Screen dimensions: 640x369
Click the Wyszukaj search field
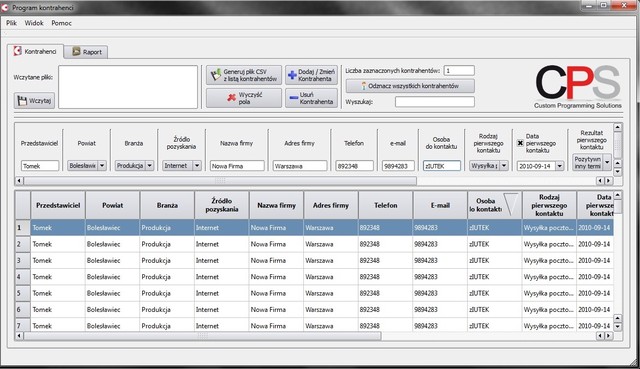coord(435,102)
